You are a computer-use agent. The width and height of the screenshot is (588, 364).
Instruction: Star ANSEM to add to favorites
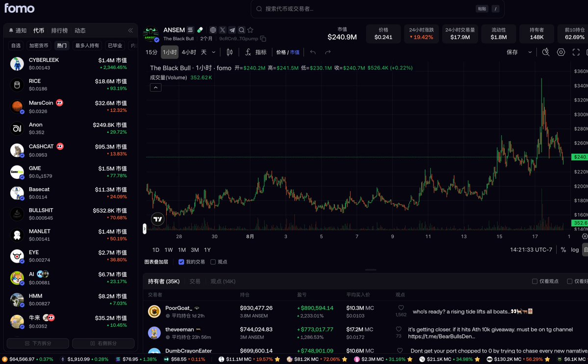[250, 30]
